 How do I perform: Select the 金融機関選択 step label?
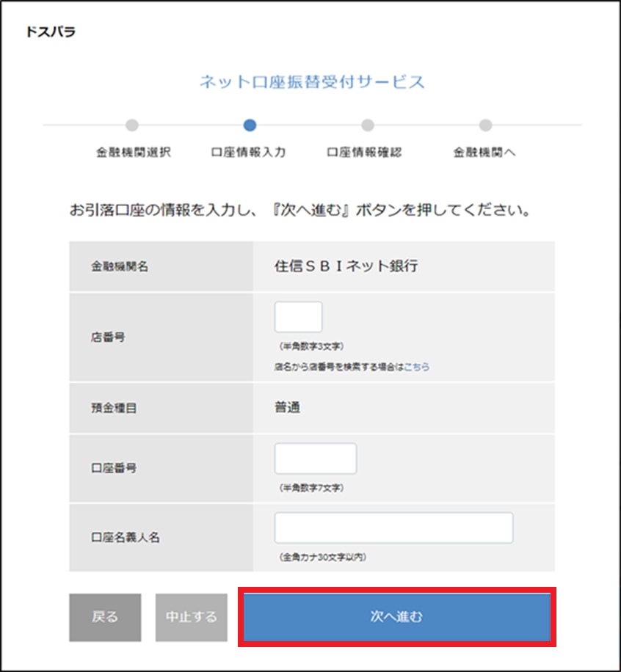click(133, 153)
